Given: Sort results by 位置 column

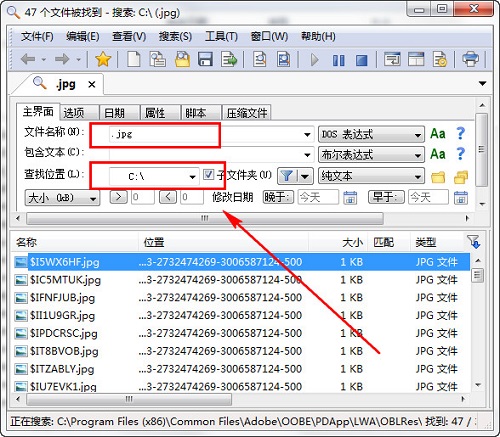Looking at the screenshot, I should point(223,242).
